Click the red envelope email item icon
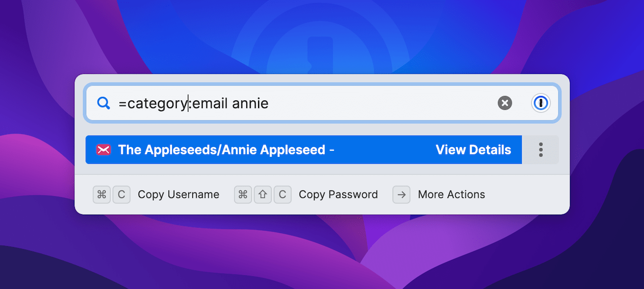Image resolution: width=644 pixels, height=289 pixels. coord(105,149)
